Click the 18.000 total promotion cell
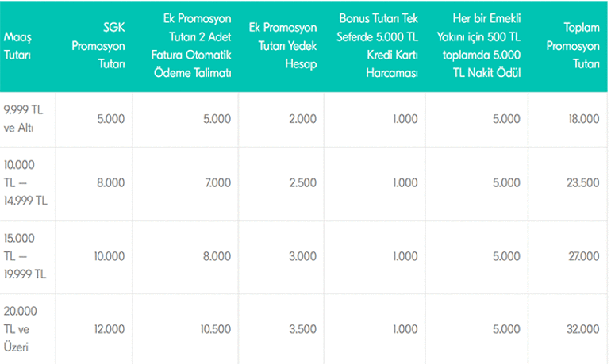The height and width of the screenshot is (364, 611). tap(584, 119)
